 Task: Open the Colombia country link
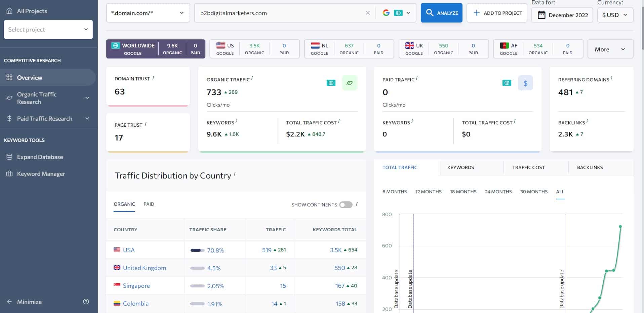[x=136, y=303]
